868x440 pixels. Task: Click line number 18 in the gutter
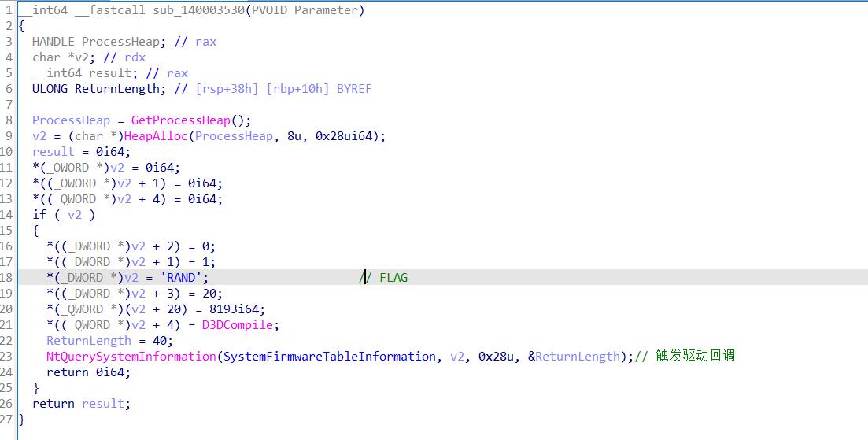click(x=8, y=278)
